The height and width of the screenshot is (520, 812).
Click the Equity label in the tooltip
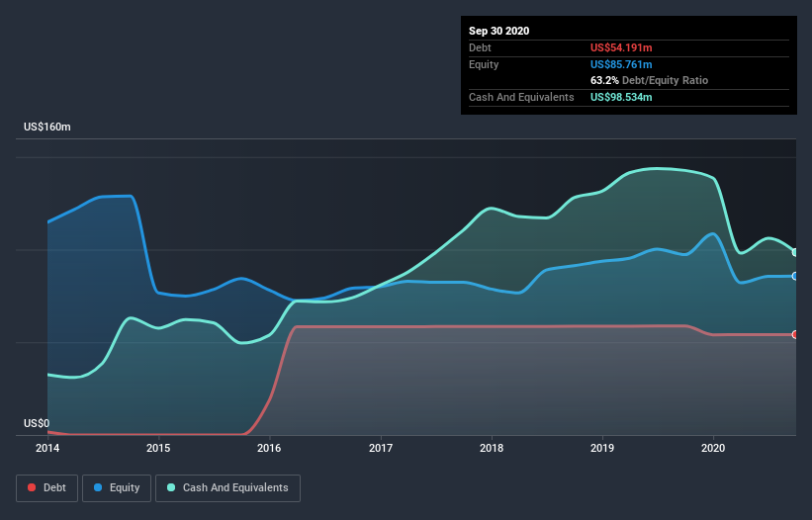pyautogui.click(x=484, y=64)
